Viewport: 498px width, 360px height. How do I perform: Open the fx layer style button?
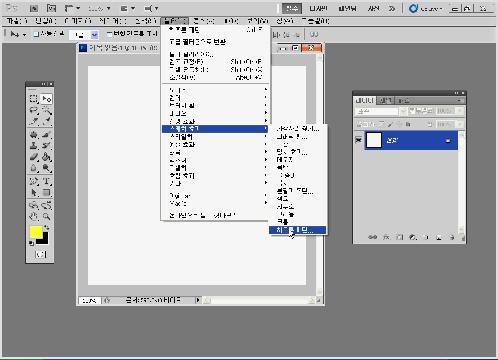tap(386, 237)
